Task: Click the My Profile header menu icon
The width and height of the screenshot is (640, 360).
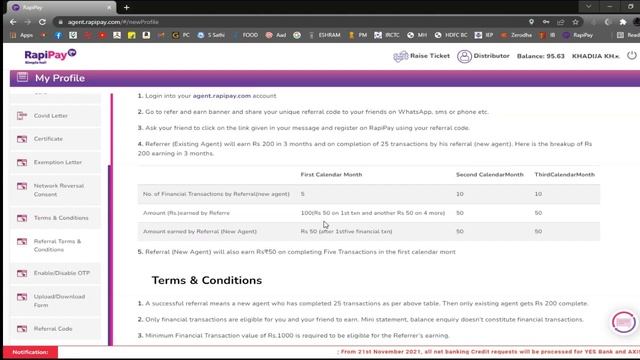Action: (22, 77)
